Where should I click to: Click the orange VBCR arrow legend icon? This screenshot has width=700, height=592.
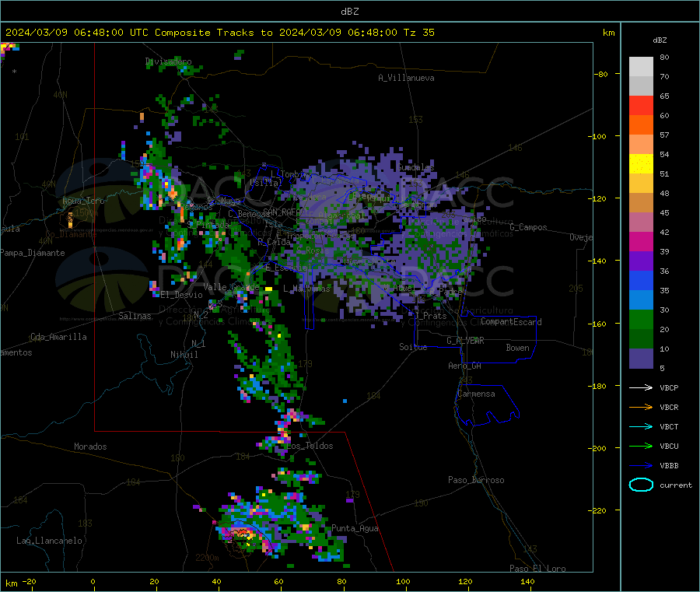641,407
